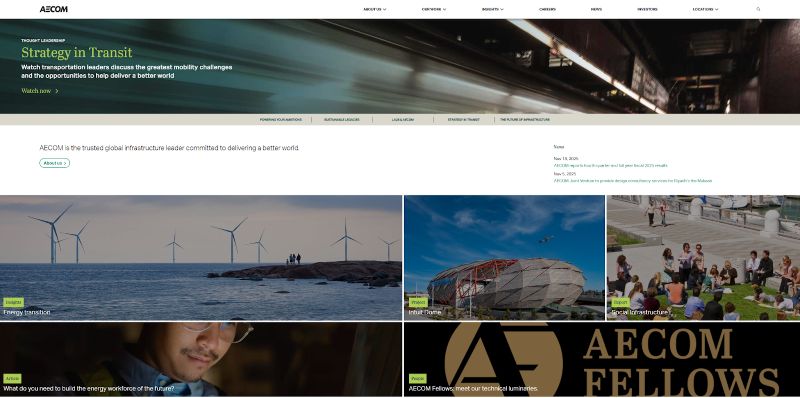Open the News nav item
This screenshot has width=800, height=398.
coord(596,9)
